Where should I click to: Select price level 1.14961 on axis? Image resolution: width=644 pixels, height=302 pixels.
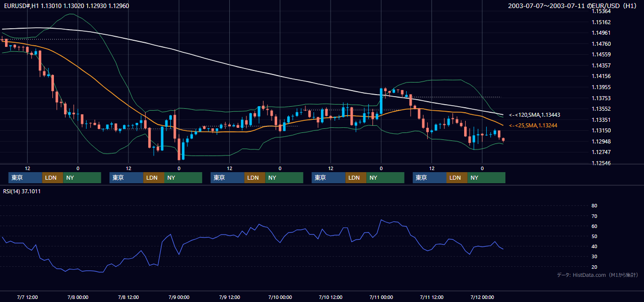pos(601,33)
